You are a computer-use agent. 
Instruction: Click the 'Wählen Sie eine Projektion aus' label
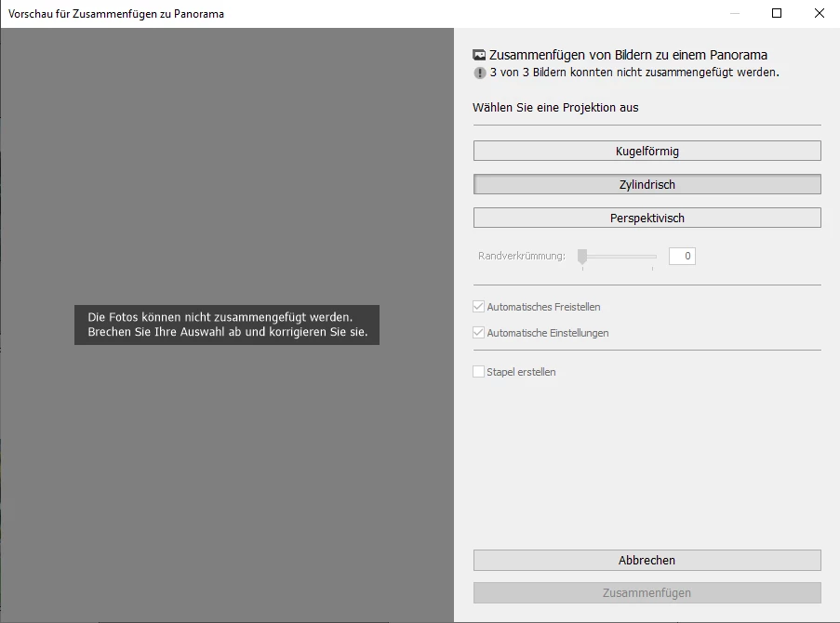[x=555, y=108]
